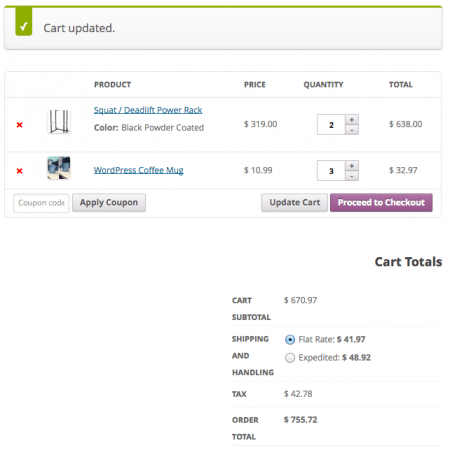Viewport: 450px width, 450px height.
Task: Proceed to Checkout
Action: 381,202
